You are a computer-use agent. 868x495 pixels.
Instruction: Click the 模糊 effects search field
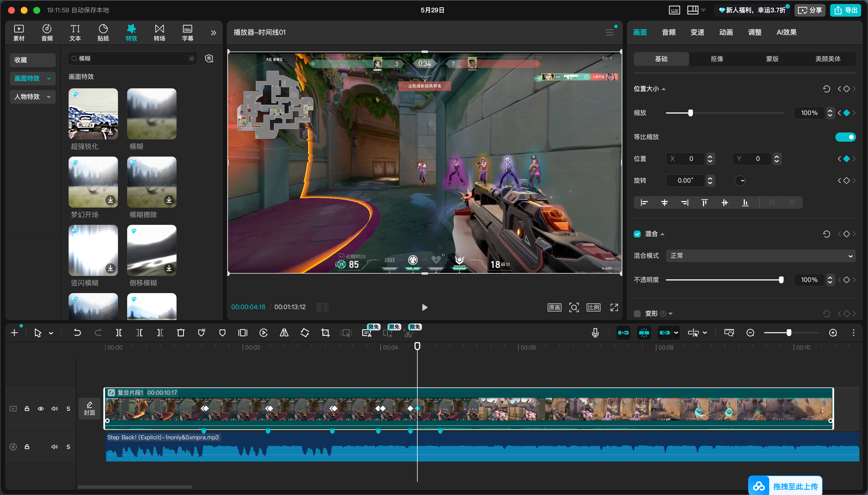pos(132,59)
